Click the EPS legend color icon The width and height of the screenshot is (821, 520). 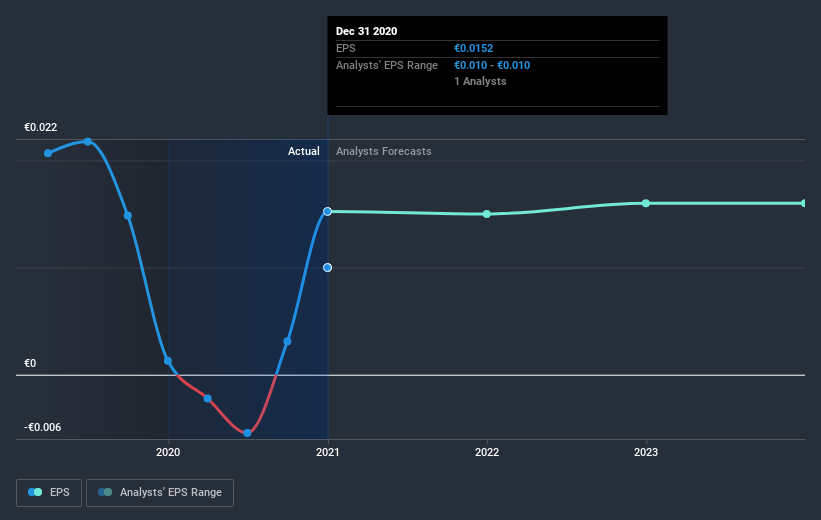tap(35, 492)
